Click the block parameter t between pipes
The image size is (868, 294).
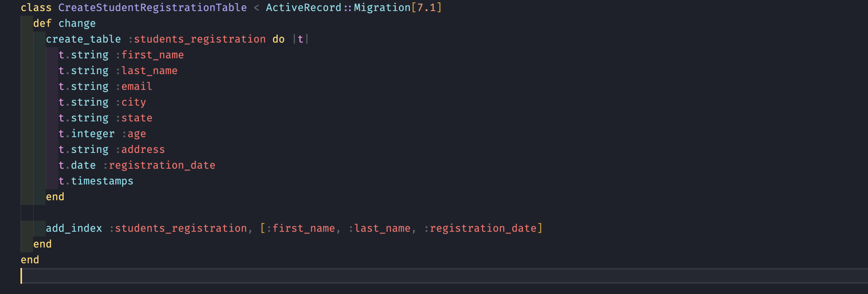[x=300, y=39]
